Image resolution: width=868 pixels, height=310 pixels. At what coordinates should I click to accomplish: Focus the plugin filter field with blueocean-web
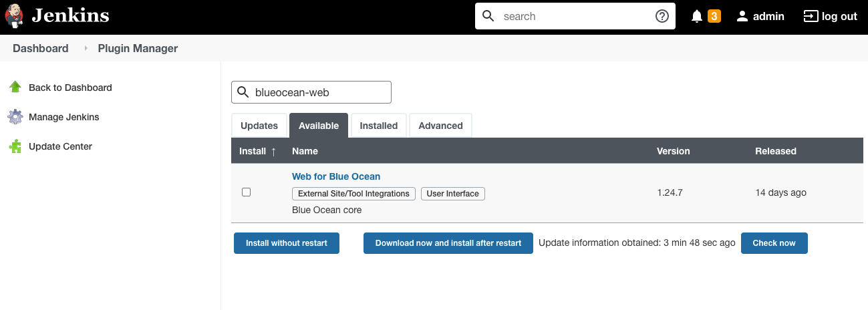coord(311,93)
